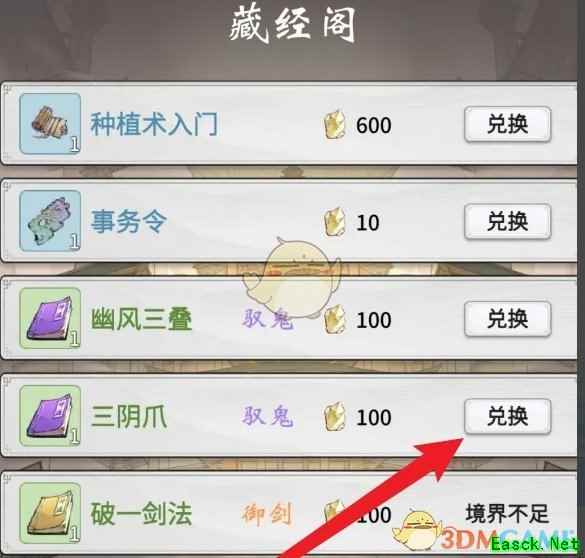
Task: Select the 事务令 token icon
Action: click(x=50, y=221)
